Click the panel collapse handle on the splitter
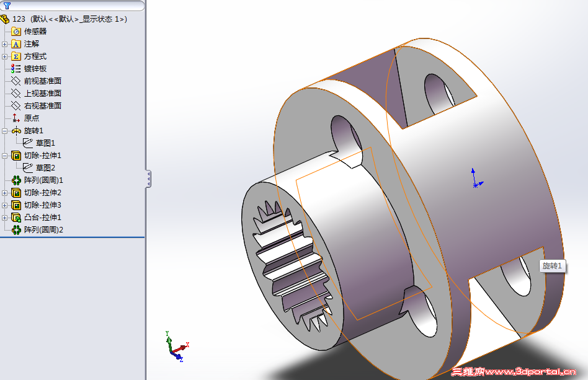This screenshot has height=380, width=588. (148, 179)
